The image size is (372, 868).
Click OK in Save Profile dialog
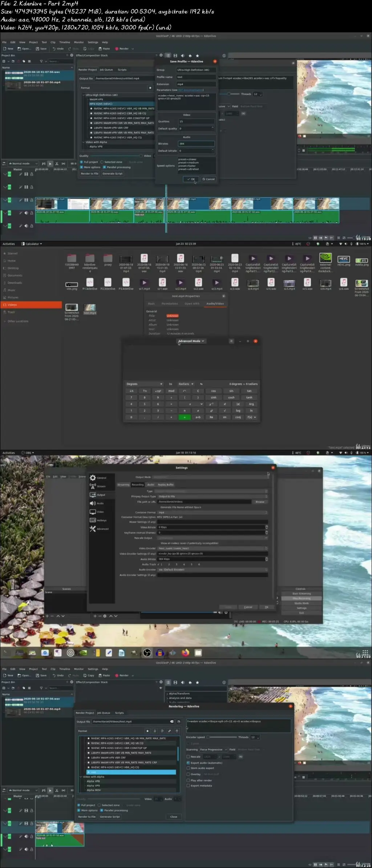[x=191, y=179]
